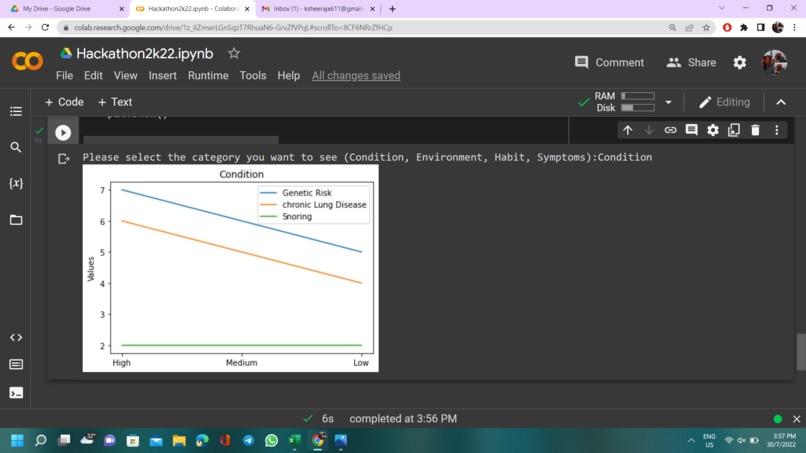Move cell down with arrow icon
This screenshot has height=453, width=806.
click(649, 130)
